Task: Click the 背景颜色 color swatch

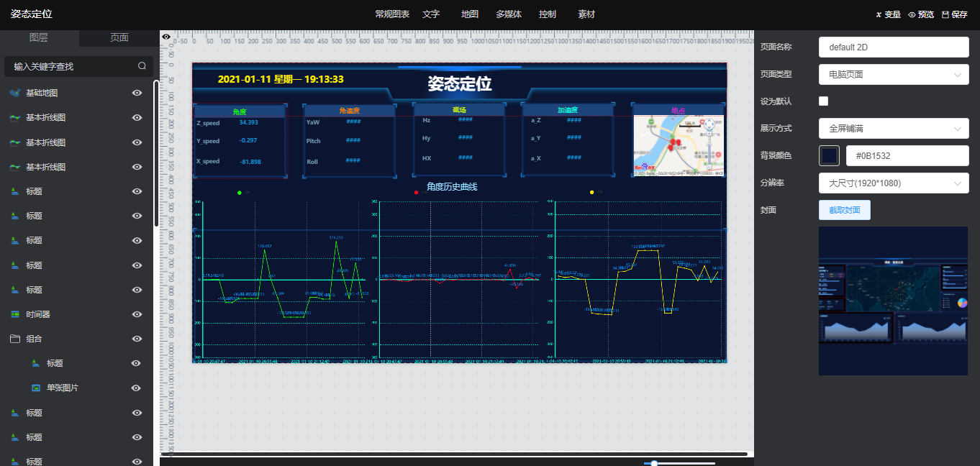Action: click(x=829, y=155)
